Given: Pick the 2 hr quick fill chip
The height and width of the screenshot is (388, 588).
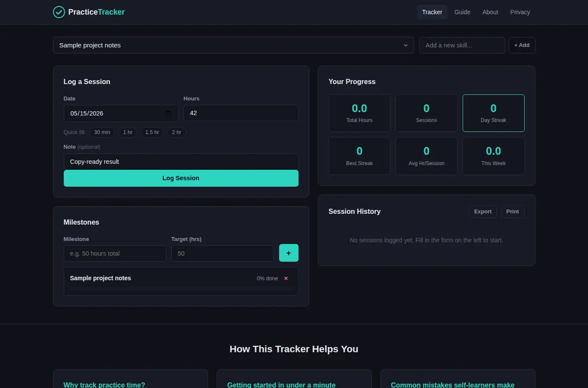Looking at the screenshot, I should pos(177,132).
